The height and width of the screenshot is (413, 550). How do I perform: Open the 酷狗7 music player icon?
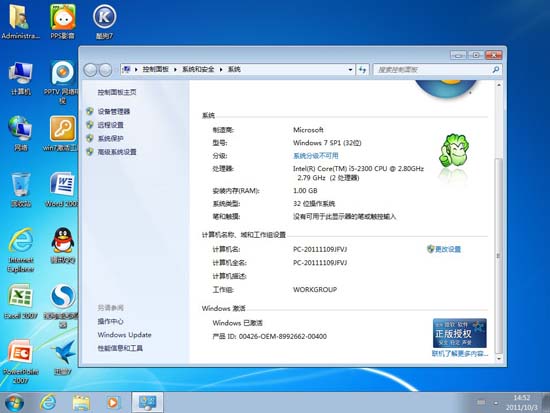pyautogui.click(x=104, y=21)
